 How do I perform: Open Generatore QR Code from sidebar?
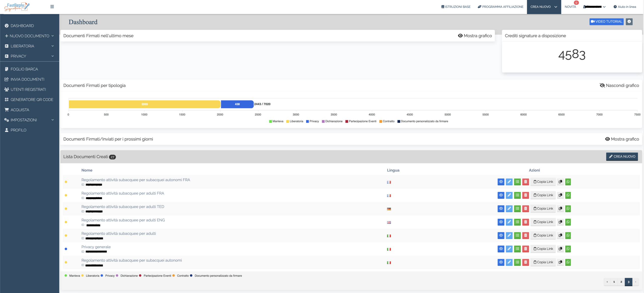point(32,100)
